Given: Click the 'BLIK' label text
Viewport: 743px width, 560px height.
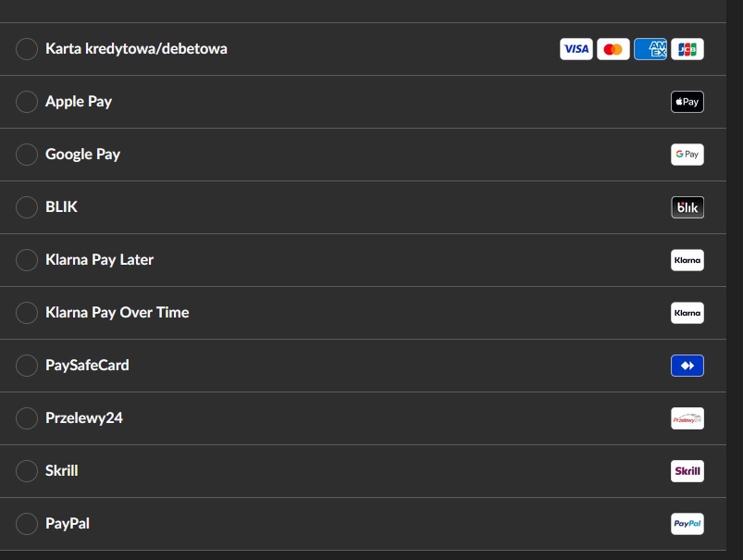Looking at the screenshot, I should [61, 206].
